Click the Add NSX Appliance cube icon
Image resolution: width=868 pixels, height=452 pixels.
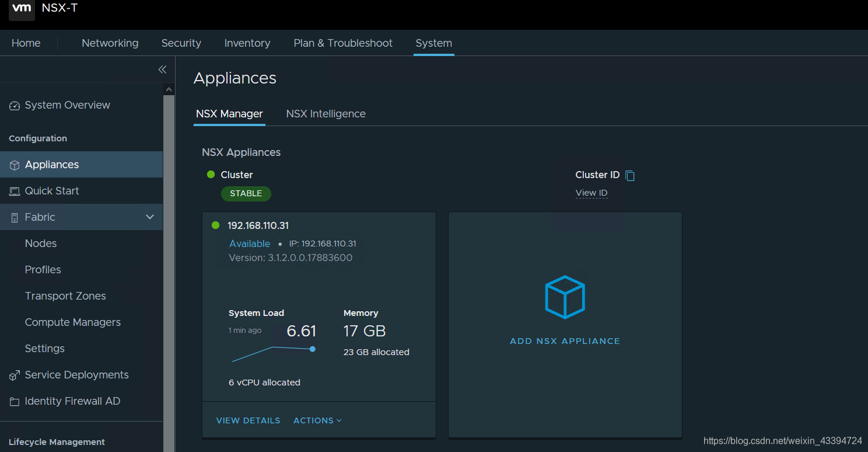[x=565, y=297]
